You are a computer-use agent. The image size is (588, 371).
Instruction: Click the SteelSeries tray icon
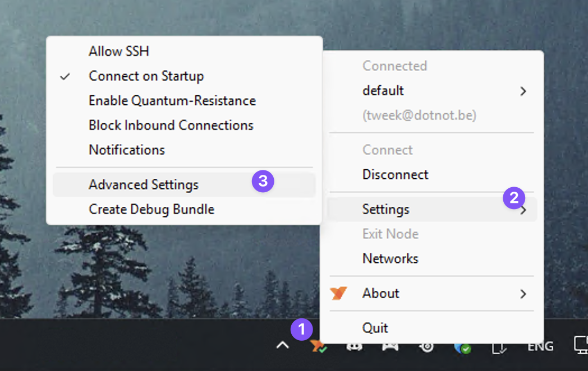[426, 346]
